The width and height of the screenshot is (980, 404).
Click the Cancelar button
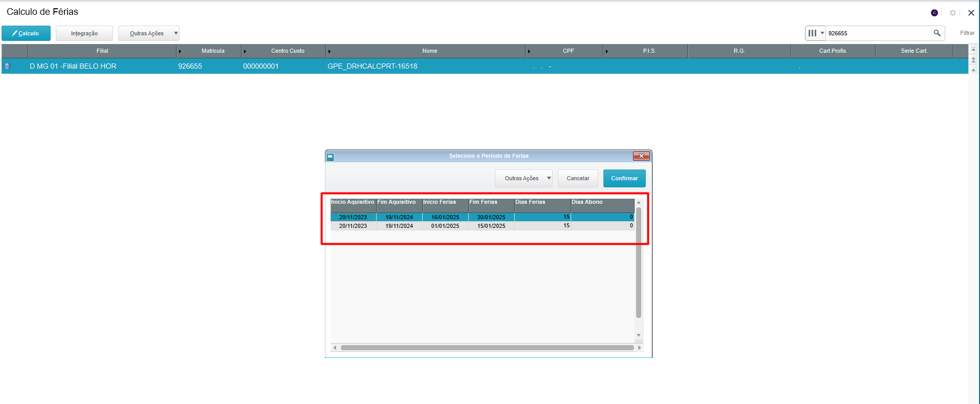(578, 178)
